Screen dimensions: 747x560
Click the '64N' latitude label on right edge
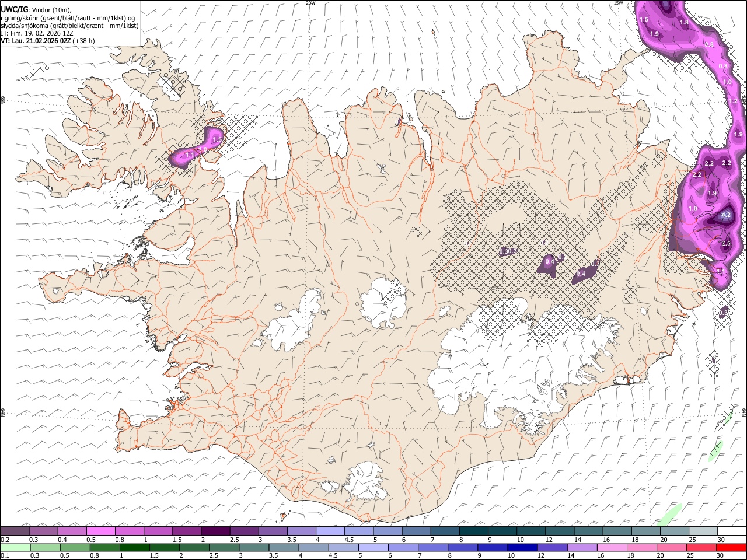point(744,411)
